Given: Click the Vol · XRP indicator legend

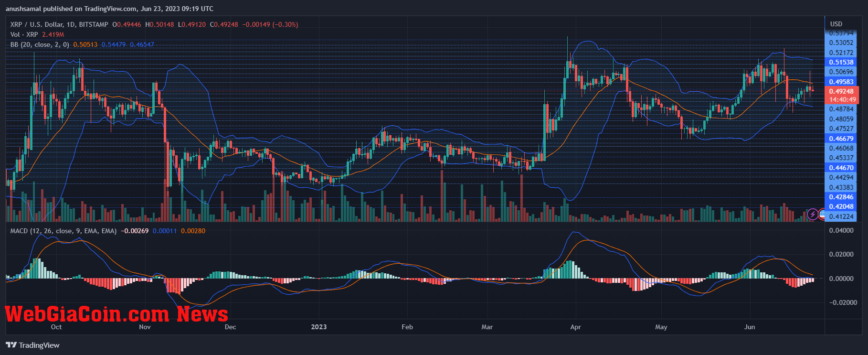Looking at the screenshot, I should coord(24,34).
